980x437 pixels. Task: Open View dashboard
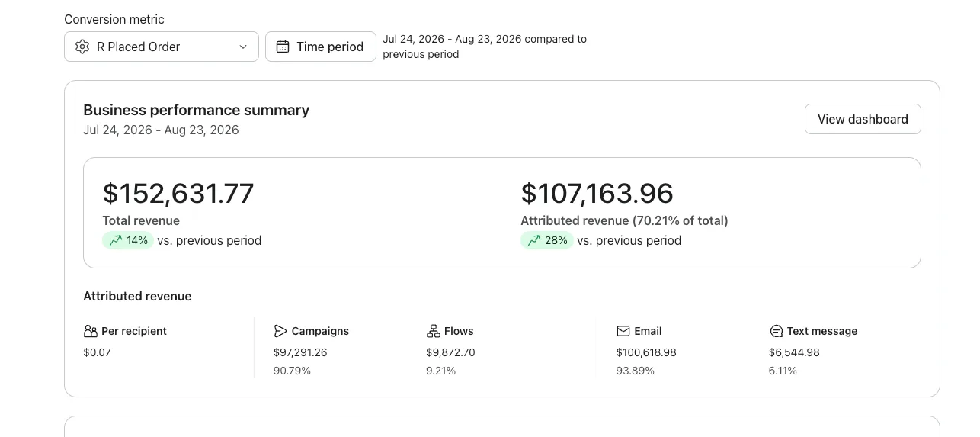(x=863, y=119)
